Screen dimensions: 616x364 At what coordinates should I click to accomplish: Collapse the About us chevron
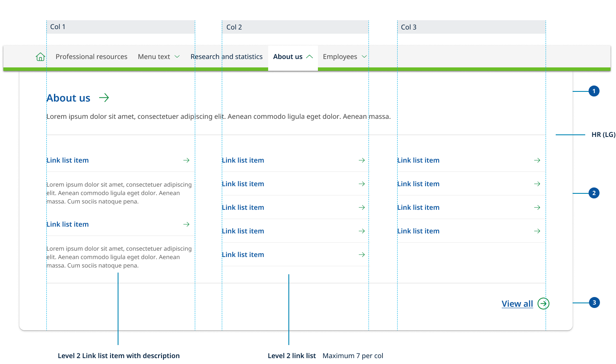click(x=309, y=57)
